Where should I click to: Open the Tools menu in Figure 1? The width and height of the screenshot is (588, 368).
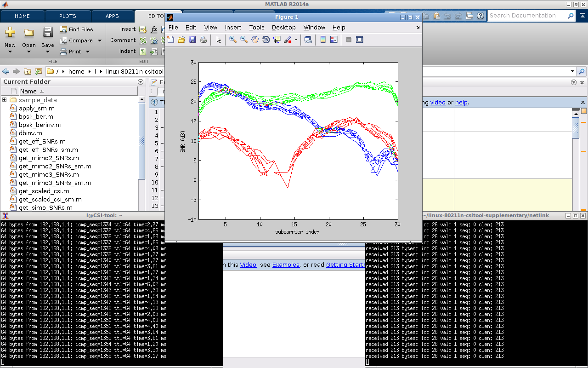pos(257,28)
